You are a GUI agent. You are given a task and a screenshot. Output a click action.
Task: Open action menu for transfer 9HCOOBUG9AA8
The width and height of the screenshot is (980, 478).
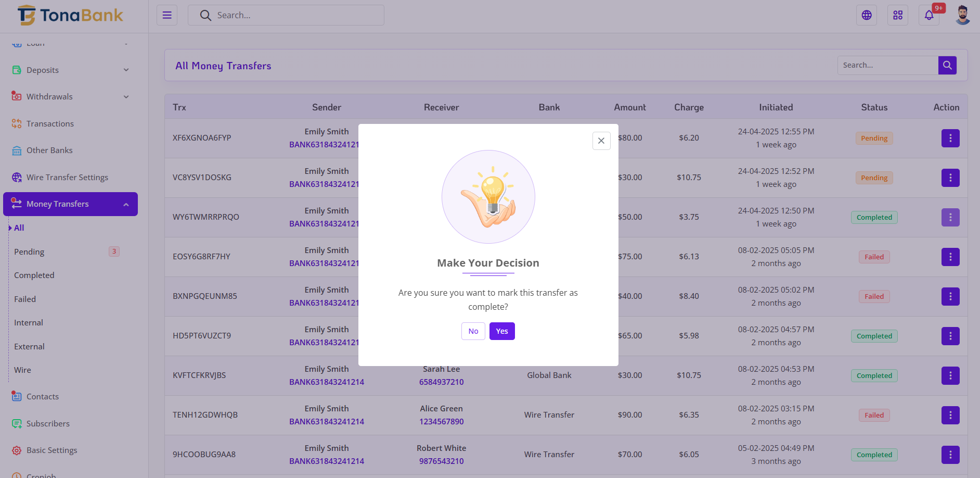tap(950, 455)
